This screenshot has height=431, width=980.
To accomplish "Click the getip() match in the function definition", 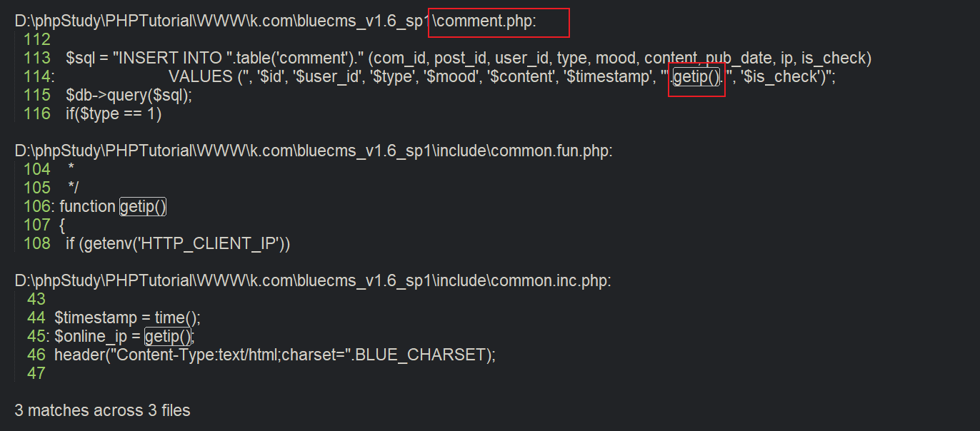I will coord(143,207).
